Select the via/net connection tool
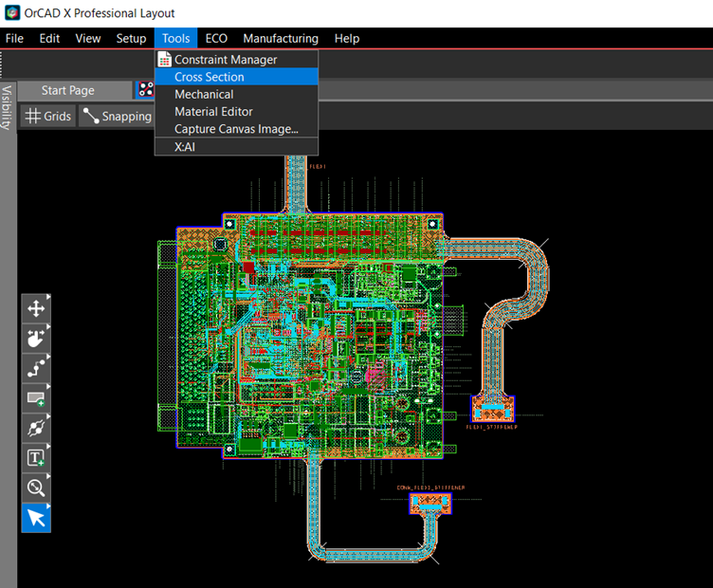 pos(36,428)
